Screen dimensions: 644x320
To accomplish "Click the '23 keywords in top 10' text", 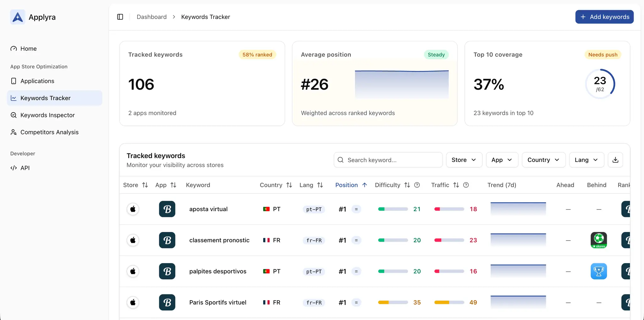I will click(503, 113).
